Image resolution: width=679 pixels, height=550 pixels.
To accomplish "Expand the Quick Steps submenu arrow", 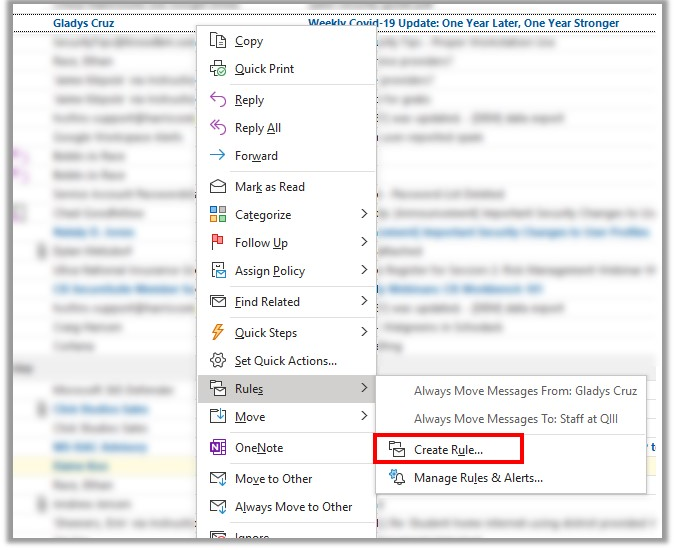I will [x=364, y=332].
